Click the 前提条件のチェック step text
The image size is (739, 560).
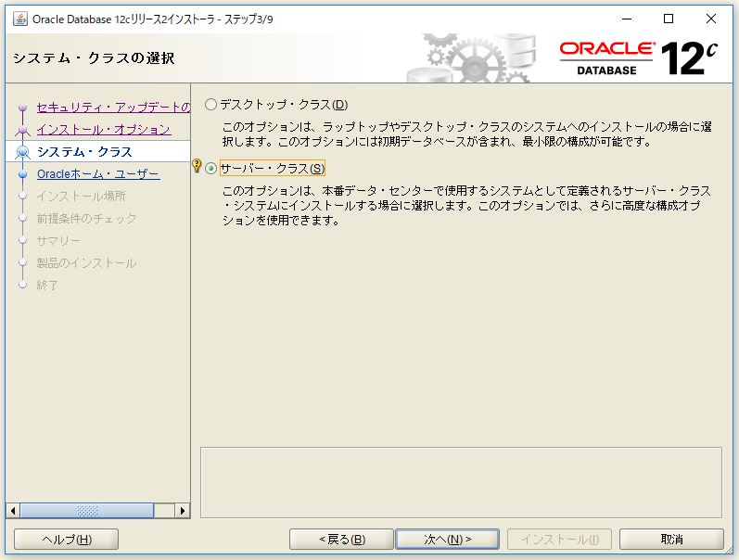pos(87,218)
